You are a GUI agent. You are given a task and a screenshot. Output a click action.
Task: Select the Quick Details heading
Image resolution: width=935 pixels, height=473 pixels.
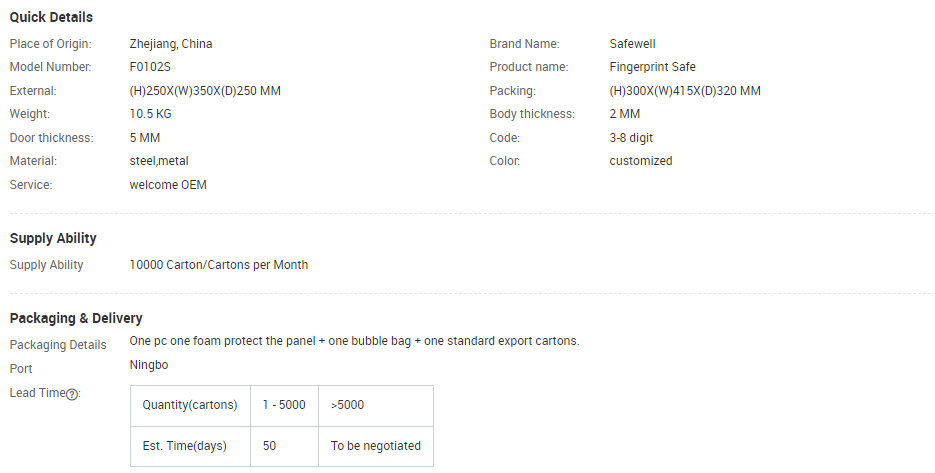pyautogui.click(x=51, y=17)
